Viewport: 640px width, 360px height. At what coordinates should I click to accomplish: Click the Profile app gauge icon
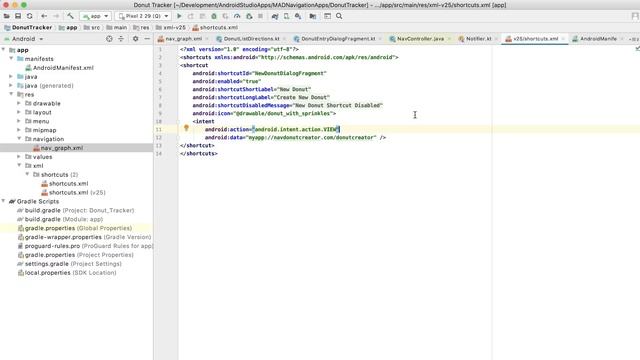[x=237, y=16]
